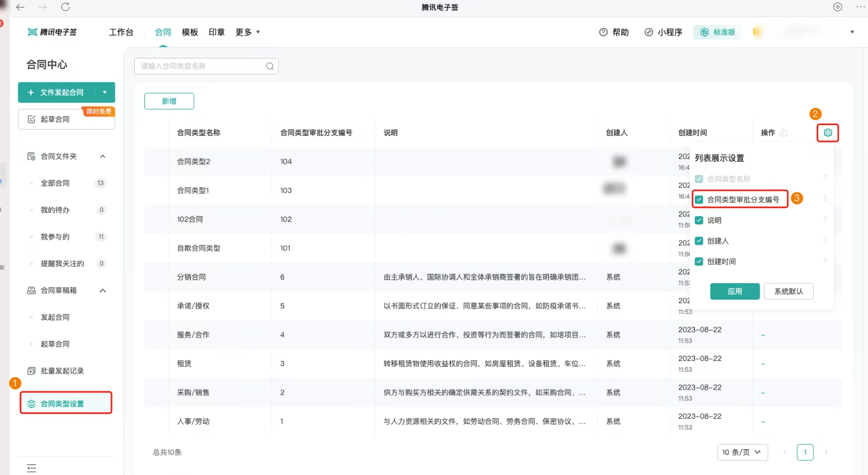Viewport: 868px width, 475px height.
Task: Disable the 创建时间 column checkbox
Action: pos(699,262)
